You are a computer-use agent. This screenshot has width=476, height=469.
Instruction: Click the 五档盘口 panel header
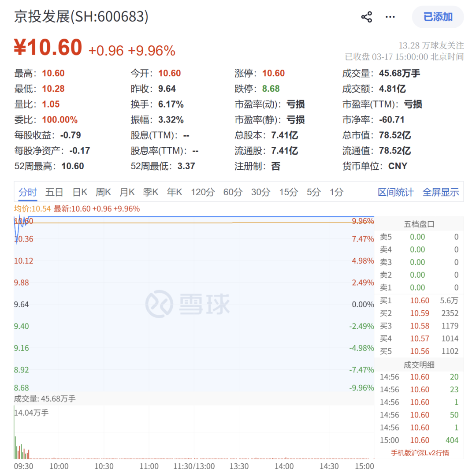point(419,224)
